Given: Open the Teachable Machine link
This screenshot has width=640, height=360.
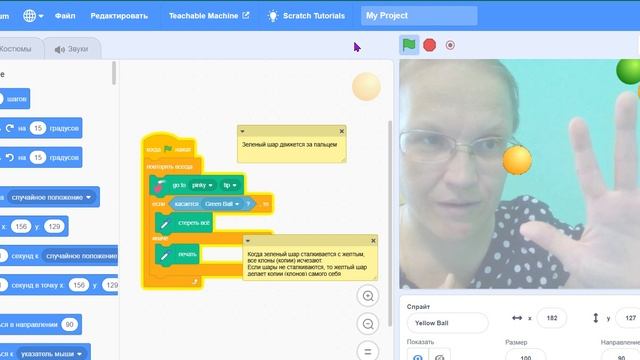Looking at the screenshot, I should (209, 16).
